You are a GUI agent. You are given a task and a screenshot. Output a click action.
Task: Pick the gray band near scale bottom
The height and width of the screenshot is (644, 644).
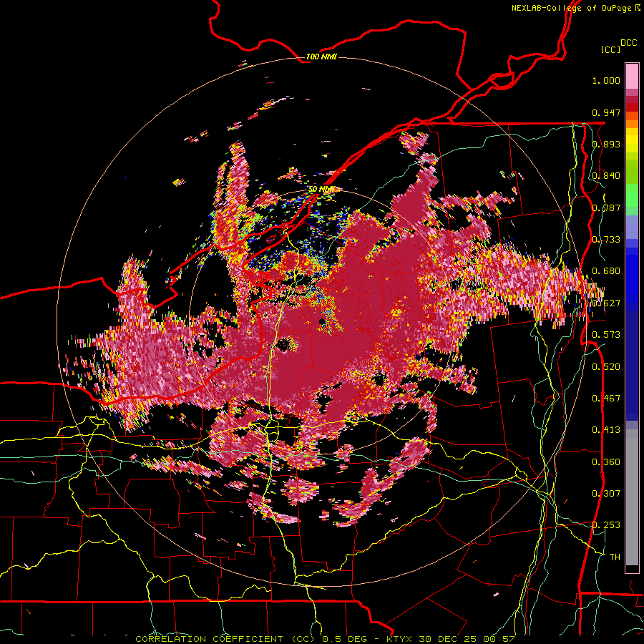(632, 497)
